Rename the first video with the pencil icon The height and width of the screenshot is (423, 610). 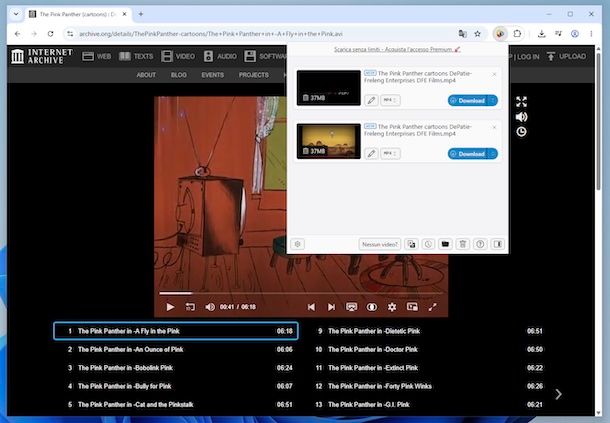371,100
